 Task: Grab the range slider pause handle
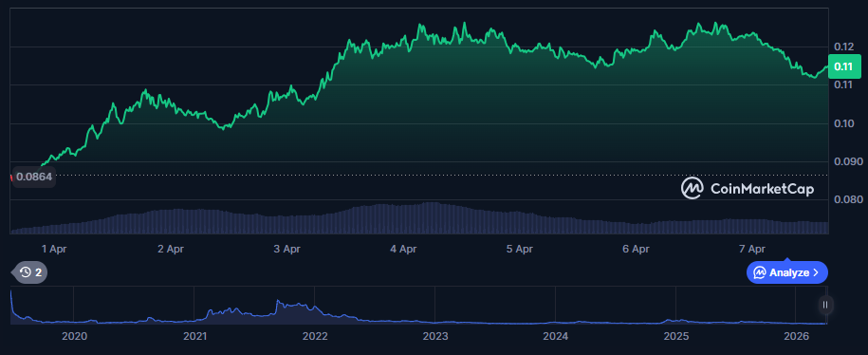(x=825, y=305)
